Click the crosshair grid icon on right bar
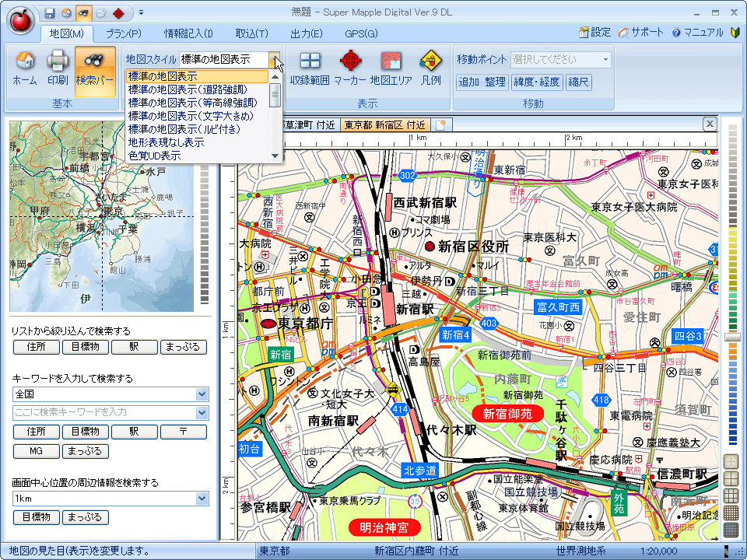 tap(731, 461)
